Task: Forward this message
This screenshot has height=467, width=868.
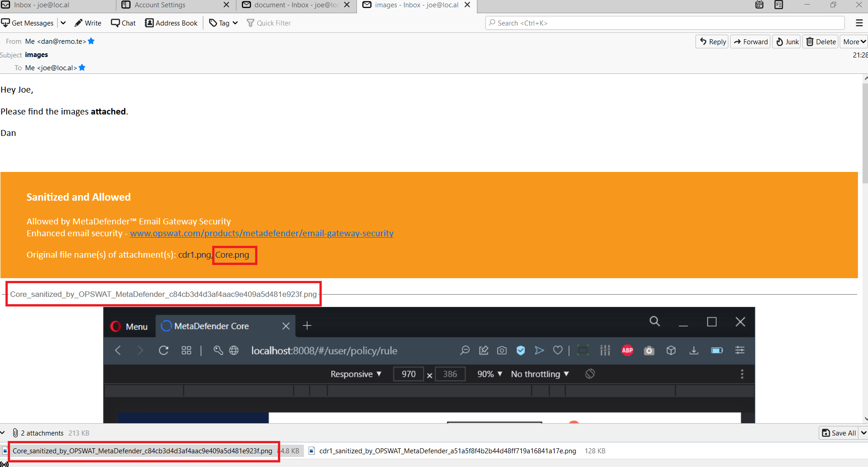Action: (751, 42)
